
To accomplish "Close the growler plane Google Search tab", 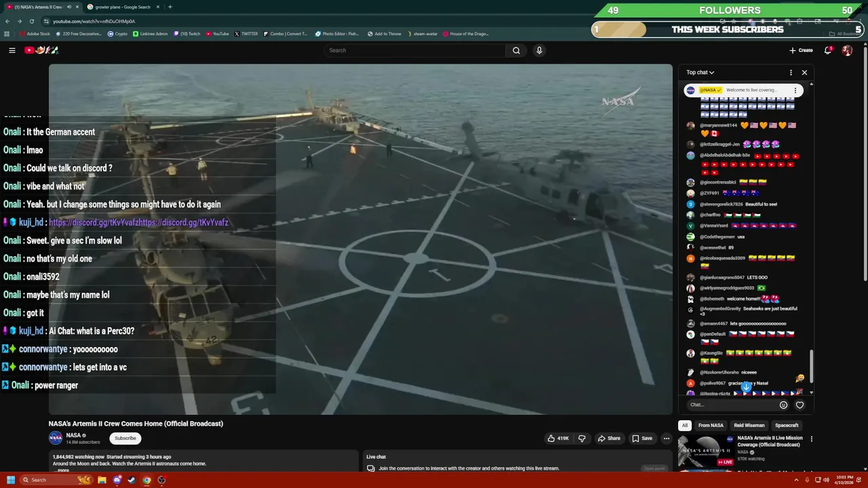I will (x=158, y=7).
